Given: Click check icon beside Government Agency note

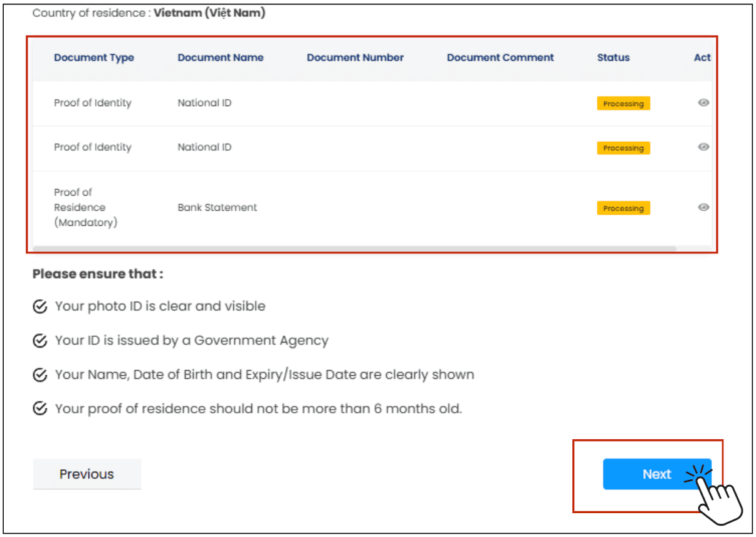Looking at the screenshot, I should pos(39,341).
